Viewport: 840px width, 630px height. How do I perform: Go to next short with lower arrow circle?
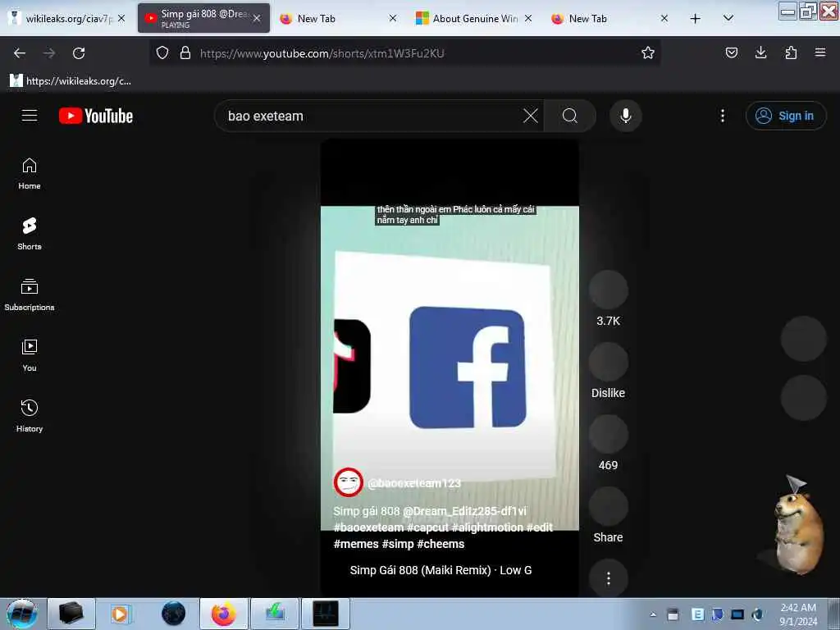point(803,398)
